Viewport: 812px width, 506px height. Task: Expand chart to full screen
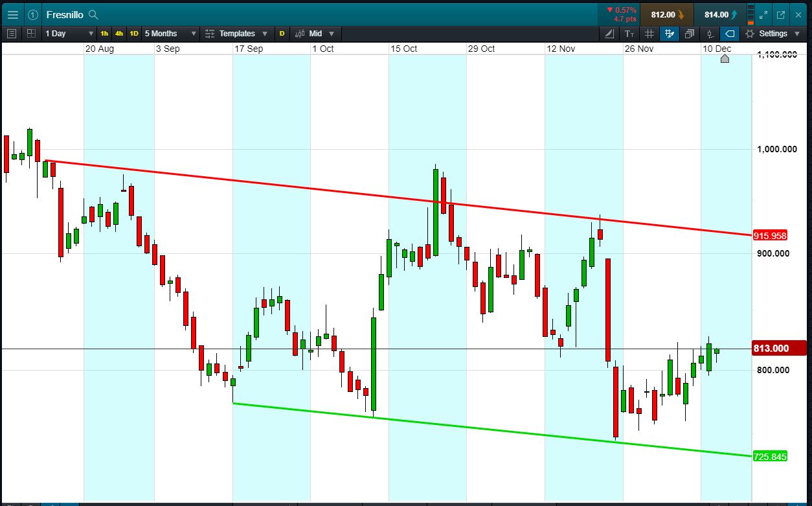[x=763, y=14]
